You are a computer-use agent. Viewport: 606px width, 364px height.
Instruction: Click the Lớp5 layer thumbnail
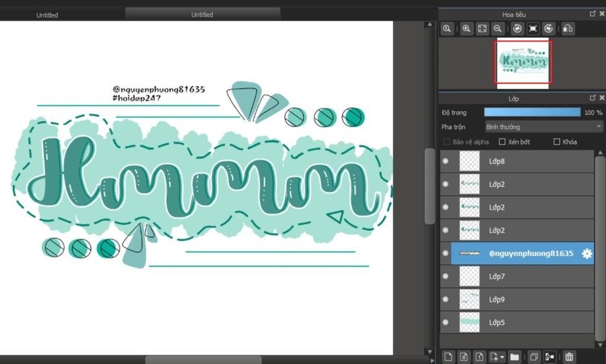click(x=469, y=322)
